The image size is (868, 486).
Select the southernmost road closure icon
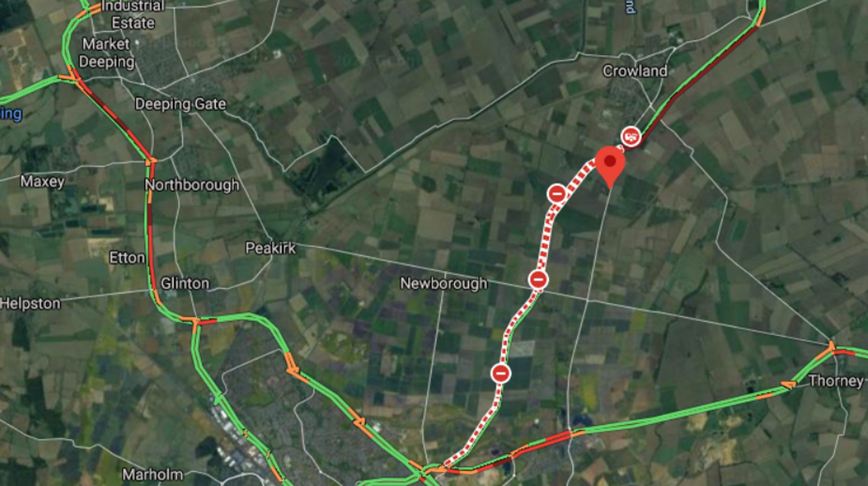501,373
